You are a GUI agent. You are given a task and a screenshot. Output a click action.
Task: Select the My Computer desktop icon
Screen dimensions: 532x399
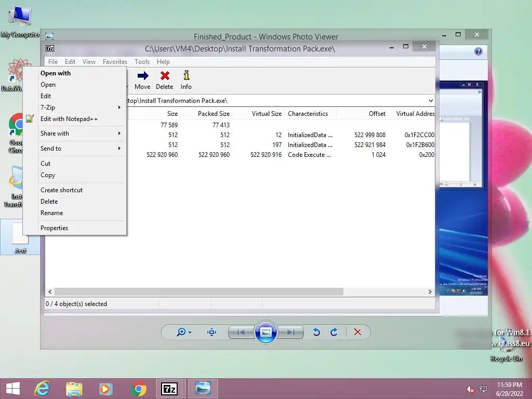coord(20,21)
